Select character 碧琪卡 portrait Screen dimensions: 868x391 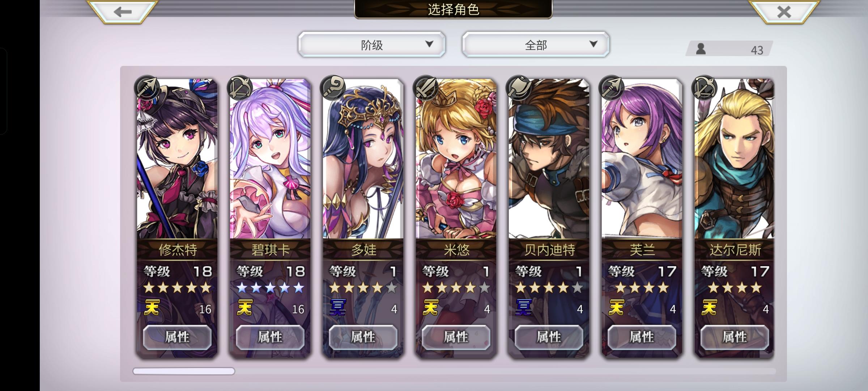coord(270,159)
